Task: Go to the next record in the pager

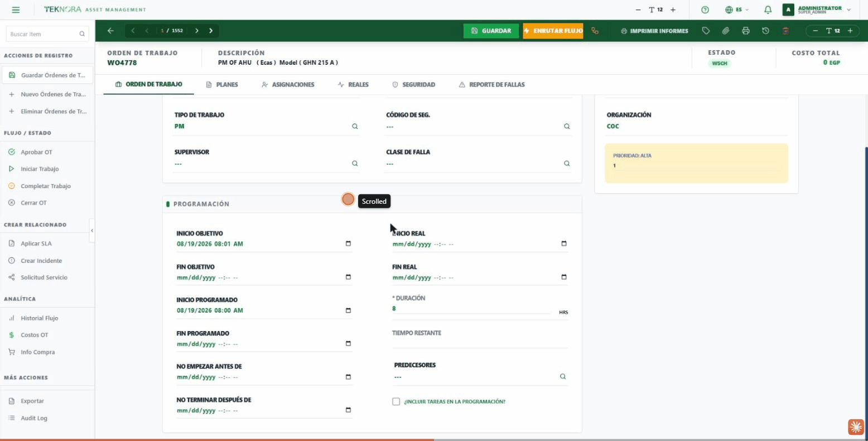Action: pos(197,31)
